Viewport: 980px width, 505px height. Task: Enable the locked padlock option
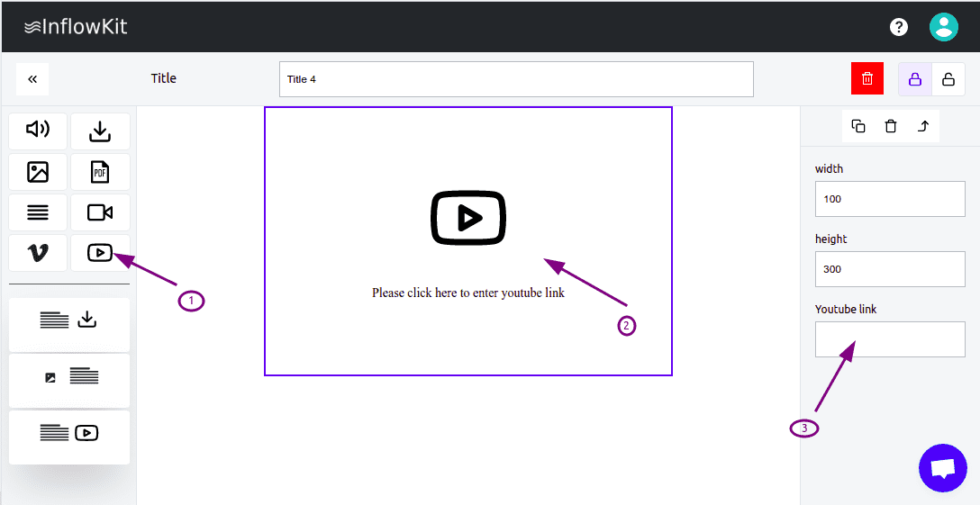click(x=915, y=79)
